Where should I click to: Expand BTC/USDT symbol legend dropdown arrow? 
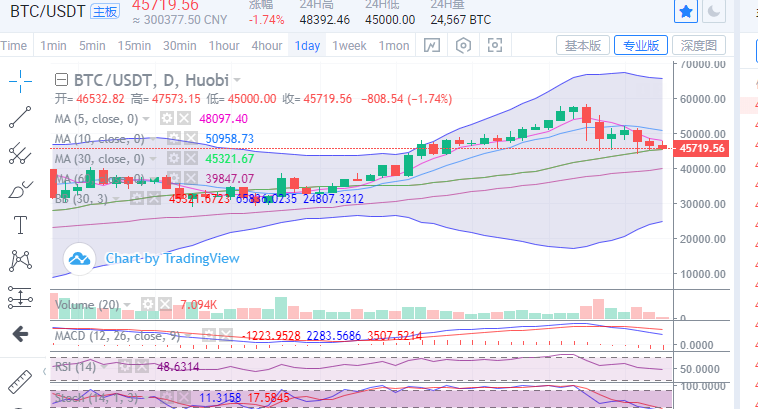click(237, 80)
